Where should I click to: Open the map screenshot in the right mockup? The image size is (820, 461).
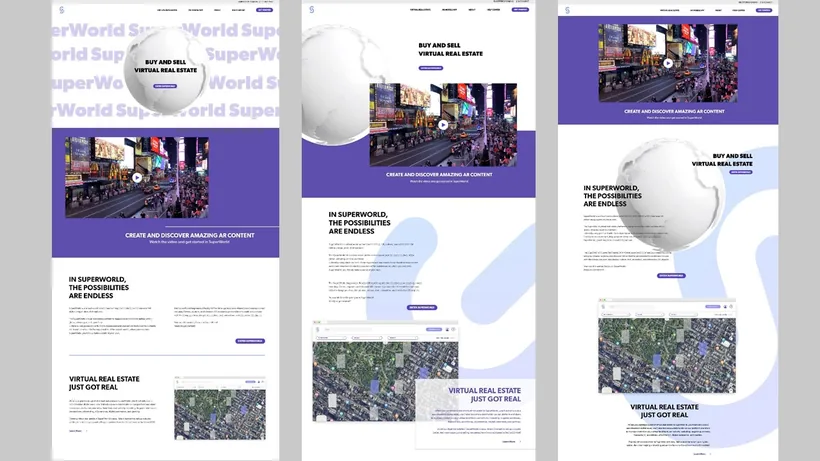(667, 347)
